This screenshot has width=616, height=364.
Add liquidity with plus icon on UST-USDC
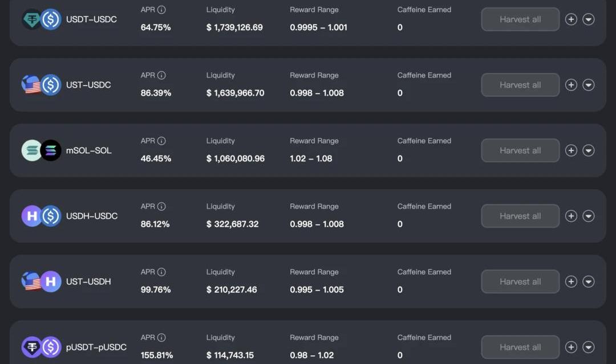point(571,85)
